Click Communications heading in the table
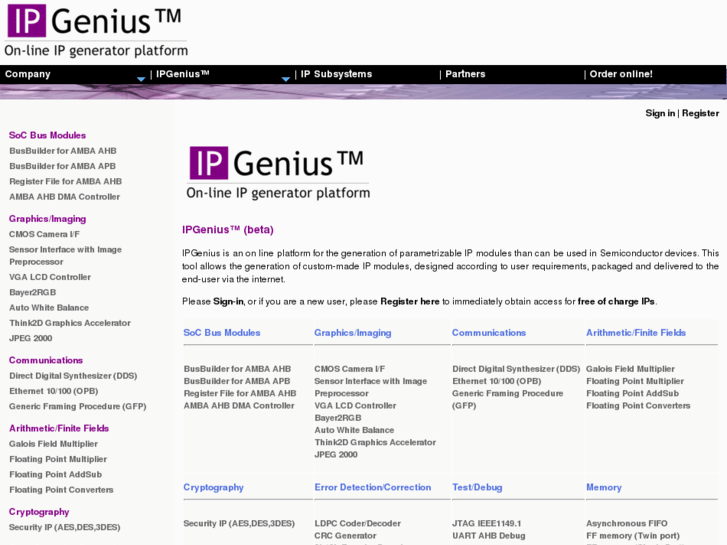 [489, 333]
